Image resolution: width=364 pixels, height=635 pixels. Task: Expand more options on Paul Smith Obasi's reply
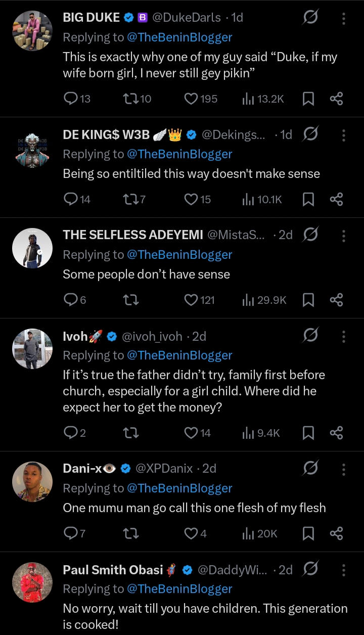[x=344, y=570]
